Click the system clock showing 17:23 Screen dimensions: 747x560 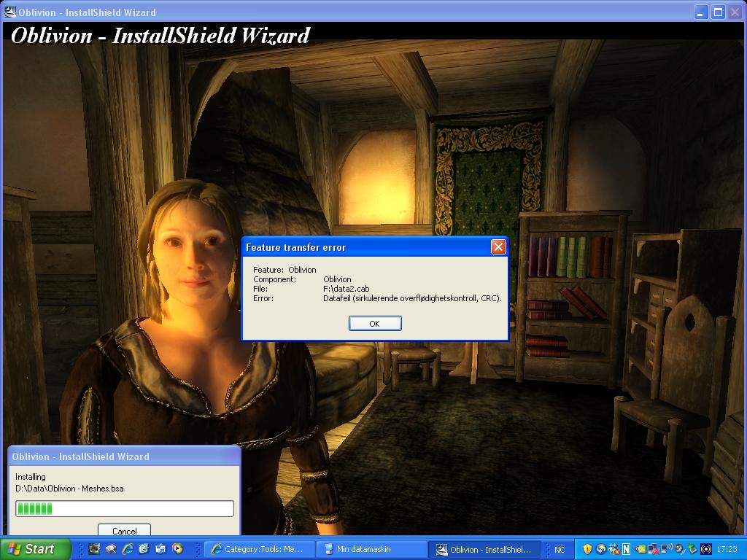click(x=727, y=549)
